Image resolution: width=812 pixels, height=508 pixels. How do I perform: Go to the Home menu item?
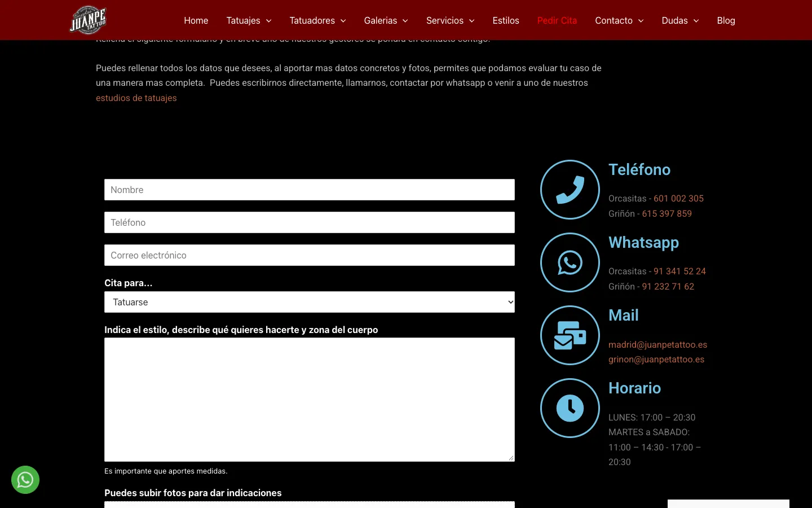(196, 20)
